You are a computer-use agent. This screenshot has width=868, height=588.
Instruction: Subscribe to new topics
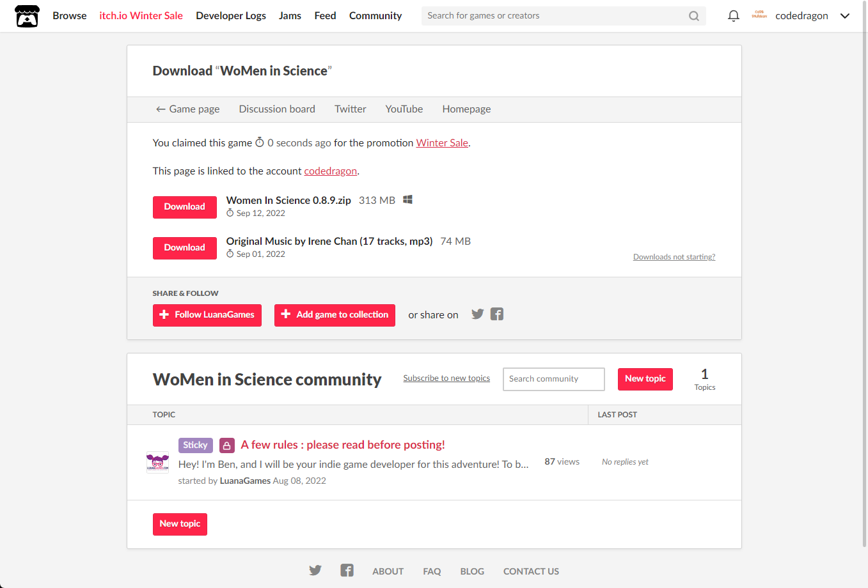tap(446, 378)
